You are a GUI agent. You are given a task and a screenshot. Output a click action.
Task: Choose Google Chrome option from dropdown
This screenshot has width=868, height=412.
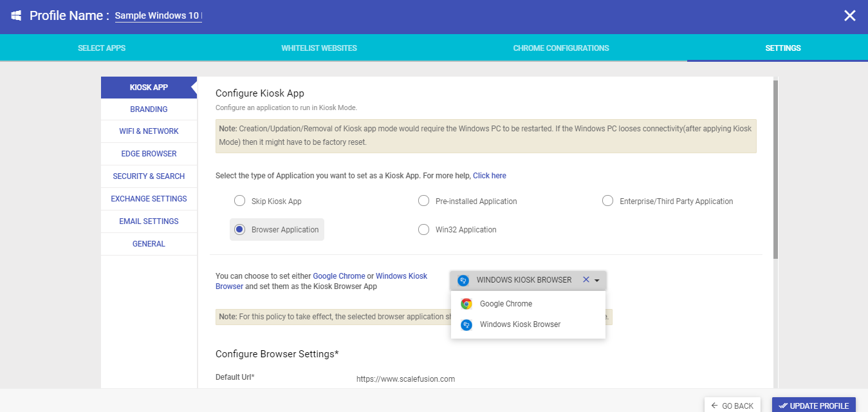pos(528,304)
